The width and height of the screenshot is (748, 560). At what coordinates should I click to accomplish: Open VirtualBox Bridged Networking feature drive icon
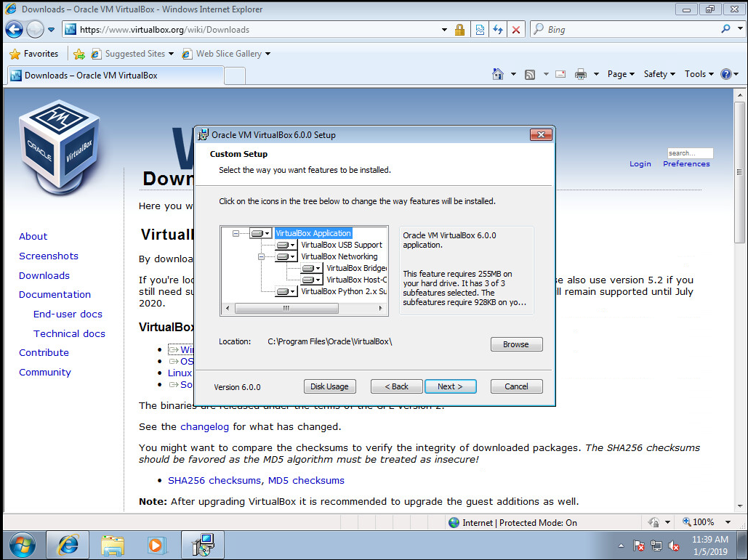pyautogui.click(x=308, y=269)
